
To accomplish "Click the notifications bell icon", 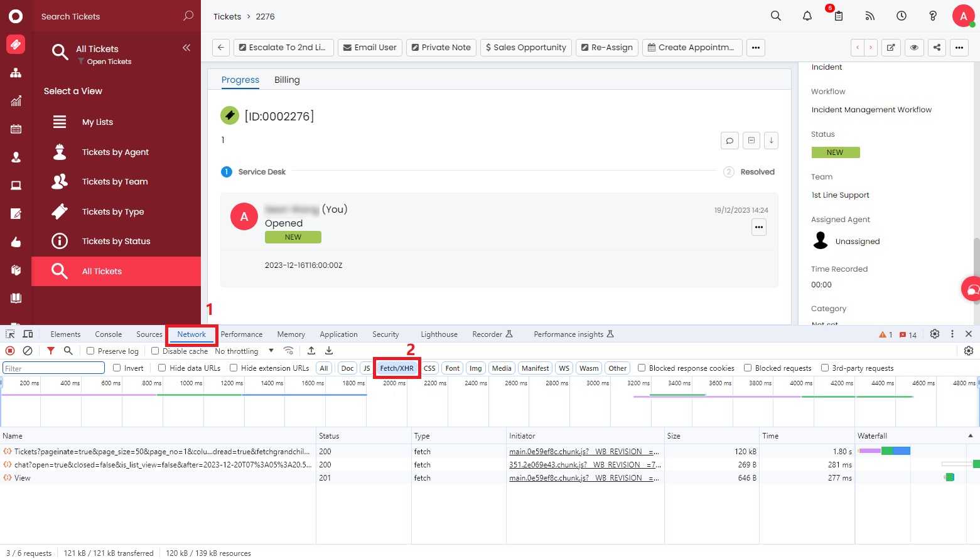I will (807, 16).
